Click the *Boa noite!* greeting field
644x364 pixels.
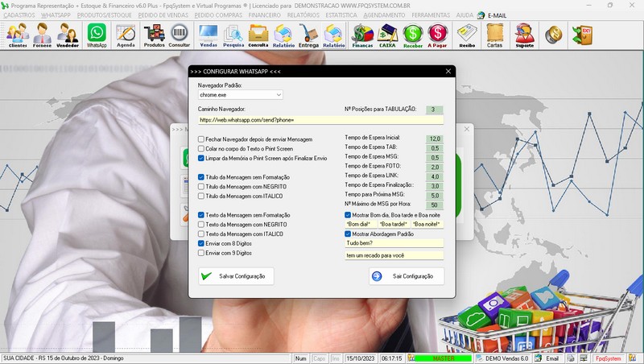point(427,225)
